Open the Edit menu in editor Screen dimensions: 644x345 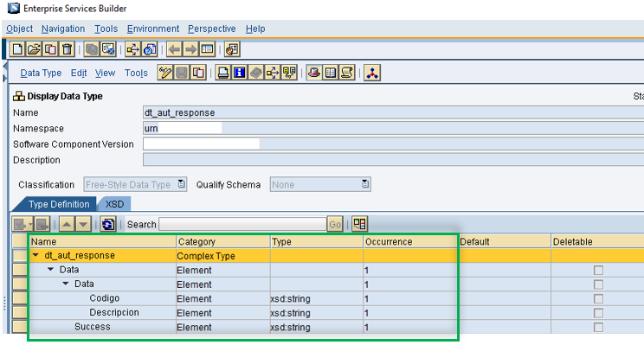(79, 73)
